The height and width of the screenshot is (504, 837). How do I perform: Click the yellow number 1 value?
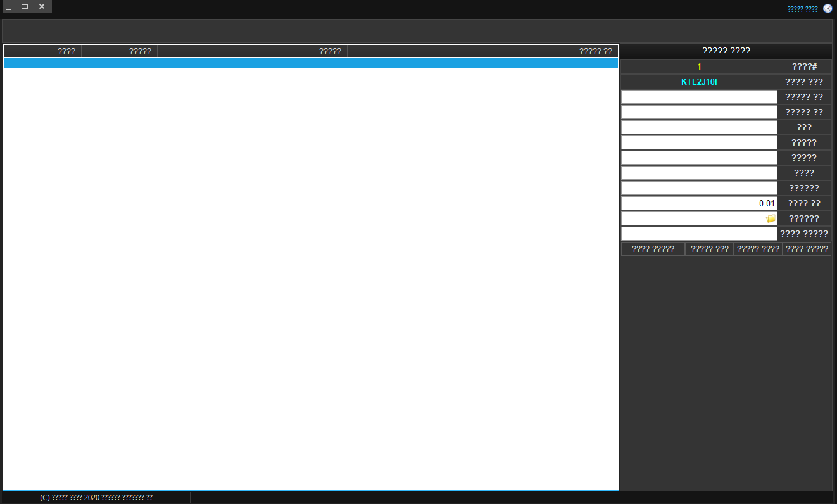(699, 66)
